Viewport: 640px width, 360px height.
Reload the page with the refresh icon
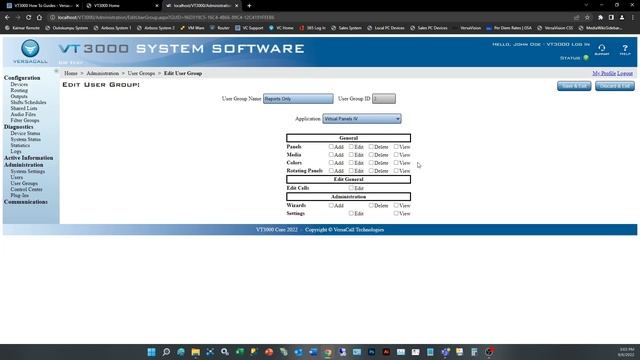pyautogui.click(x=28, y=18)
